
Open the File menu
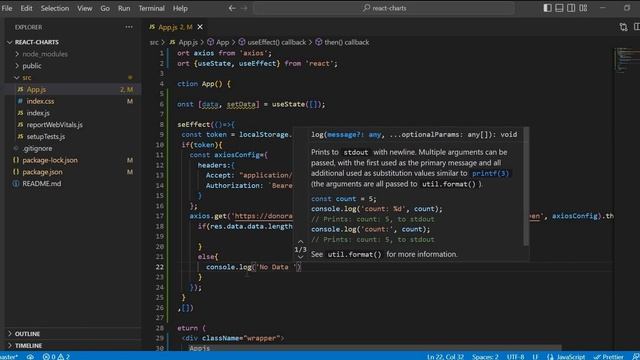tap(7, 8)
